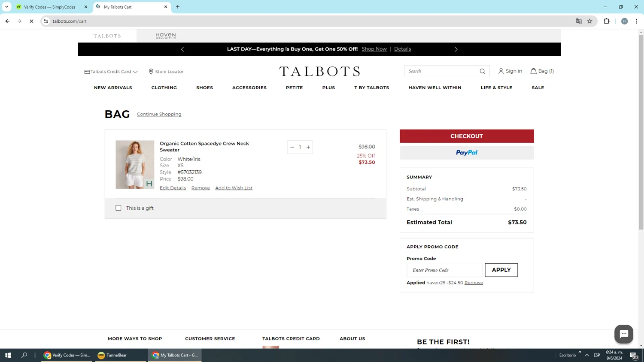644x362 pixels.
Task: Switch to Haven Well Within brand tab
Action: (x=166, y=36)
